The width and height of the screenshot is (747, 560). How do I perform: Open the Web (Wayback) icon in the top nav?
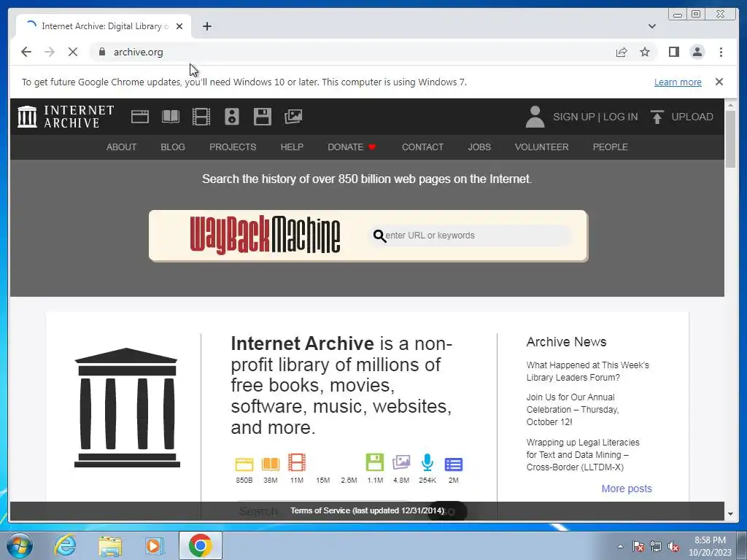[139, 117]
